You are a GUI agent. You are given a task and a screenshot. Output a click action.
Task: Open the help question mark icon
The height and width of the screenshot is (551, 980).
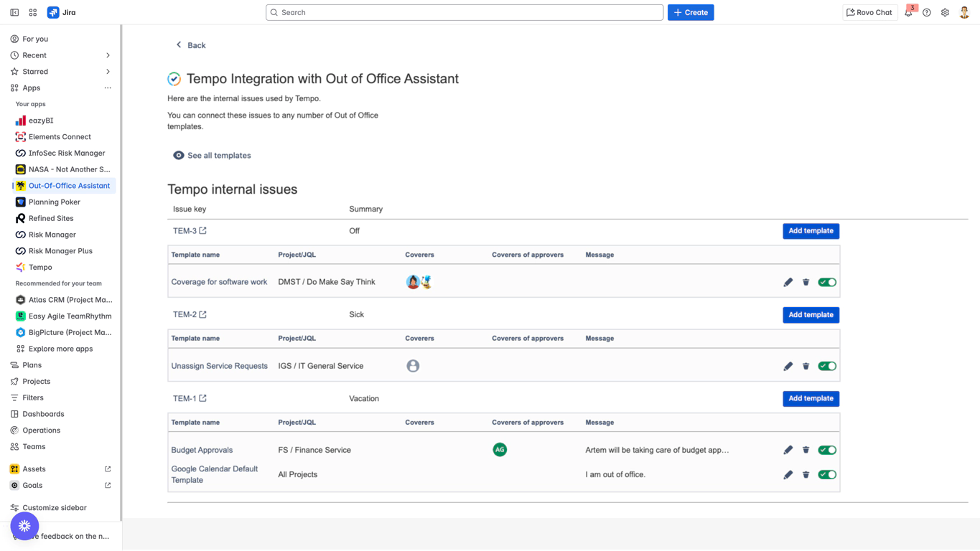click(x=927, y=12)
